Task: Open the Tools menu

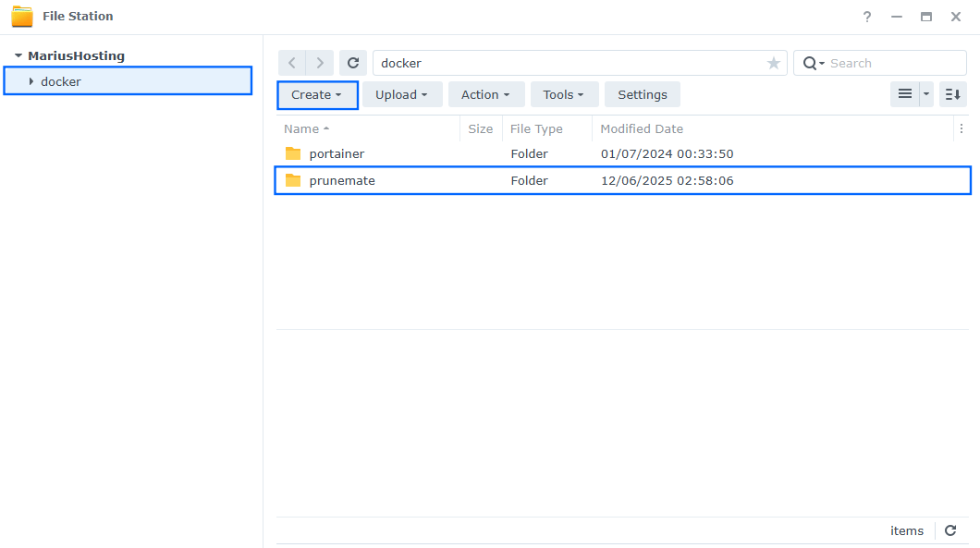Action: 564,94
